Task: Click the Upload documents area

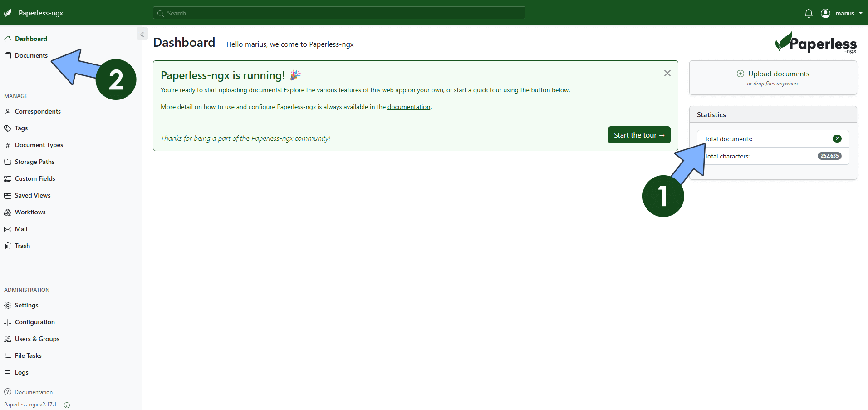Action: (773, 78)
